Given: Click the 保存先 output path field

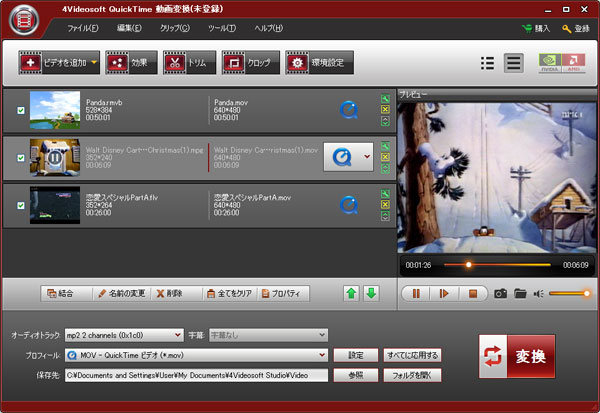Looking at the screenshot, I should pos(196,375).
